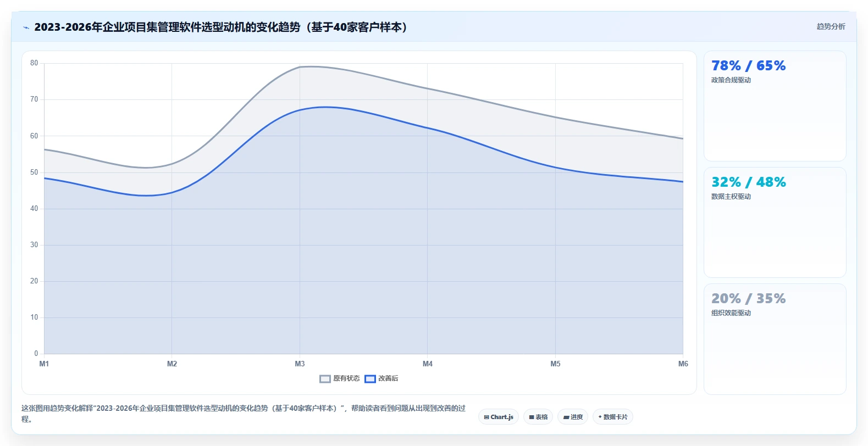Click the trend icon beside the chart title
The width and height of the screenshot is (868, 446).
point(26,27)
